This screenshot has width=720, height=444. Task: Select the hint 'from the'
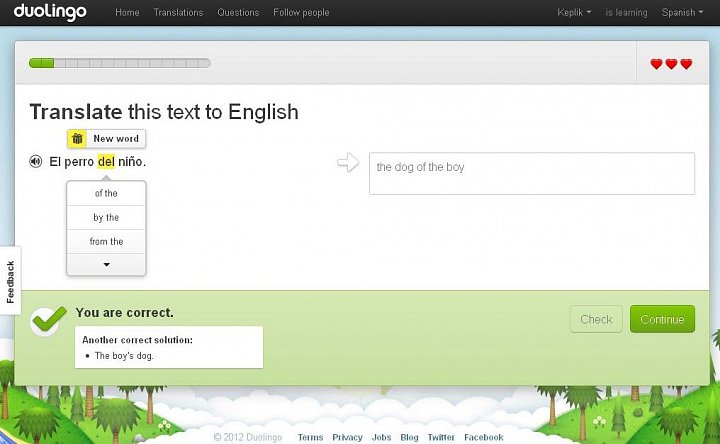click(x=106, y=242)
